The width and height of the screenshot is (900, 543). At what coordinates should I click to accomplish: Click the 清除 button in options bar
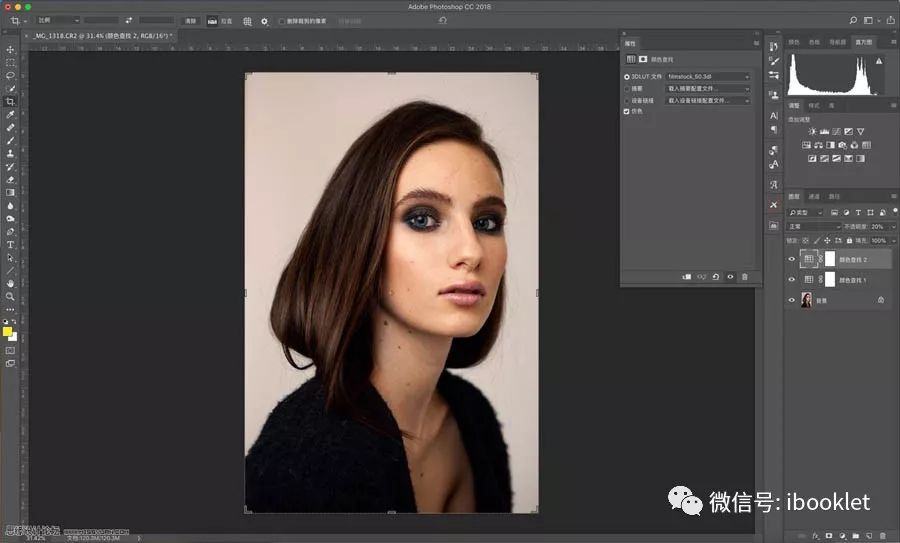click(x=190, y=20)
